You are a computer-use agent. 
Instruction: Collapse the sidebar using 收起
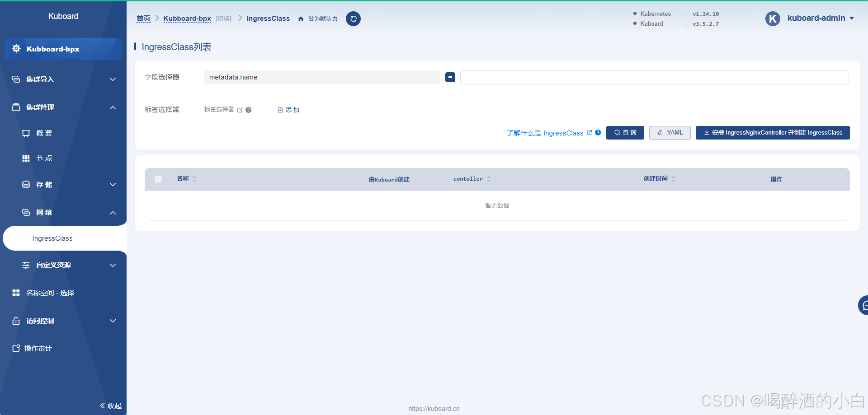pos(111,406)
